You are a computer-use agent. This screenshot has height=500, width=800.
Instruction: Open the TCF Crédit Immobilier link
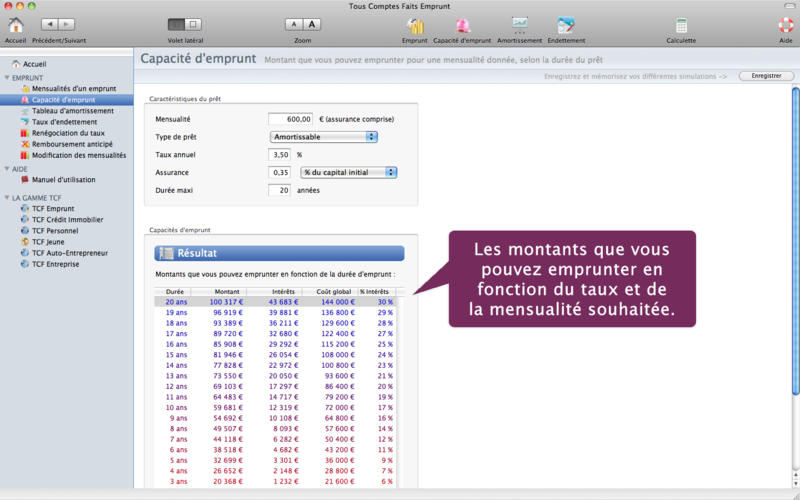point(67,220)
